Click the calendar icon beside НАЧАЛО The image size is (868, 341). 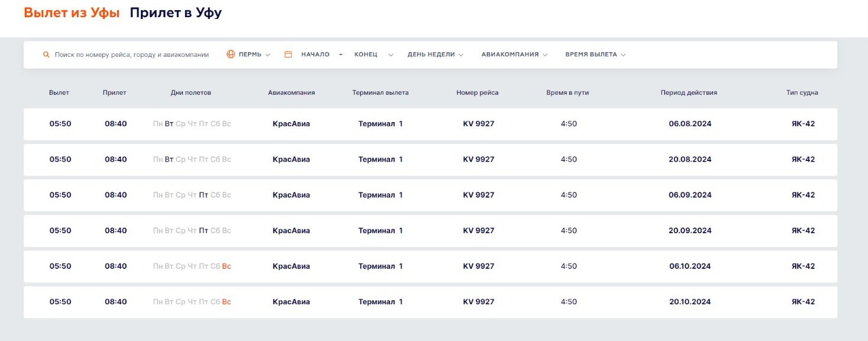[x=288, y=54]
